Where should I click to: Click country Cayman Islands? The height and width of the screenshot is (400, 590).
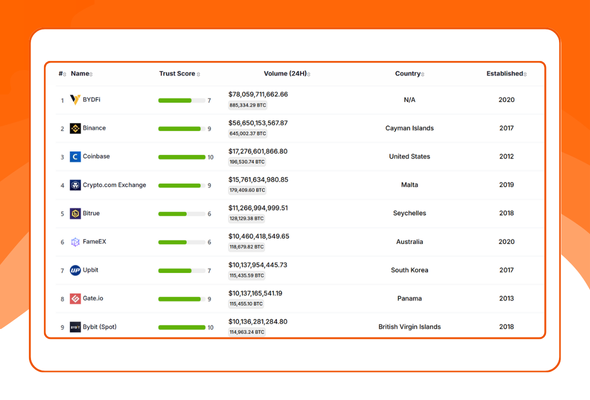click(x=409, y=128)
